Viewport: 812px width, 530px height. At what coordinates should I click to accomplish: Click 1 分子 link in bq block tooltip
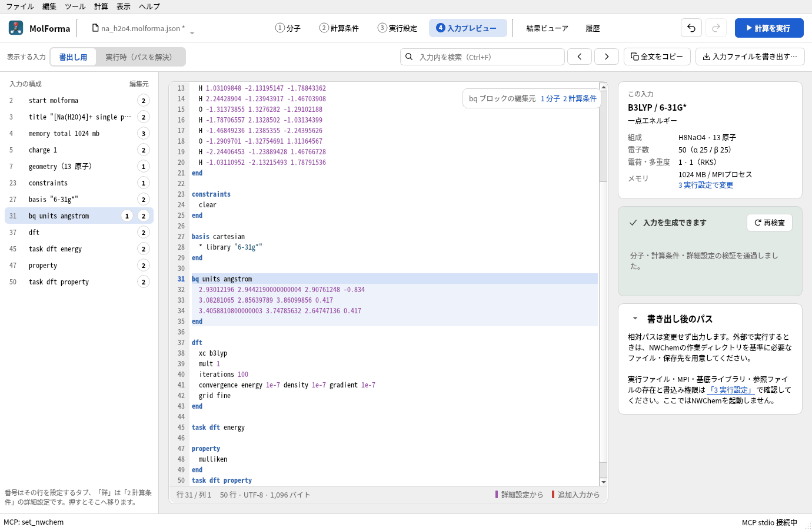pos(550,98)
